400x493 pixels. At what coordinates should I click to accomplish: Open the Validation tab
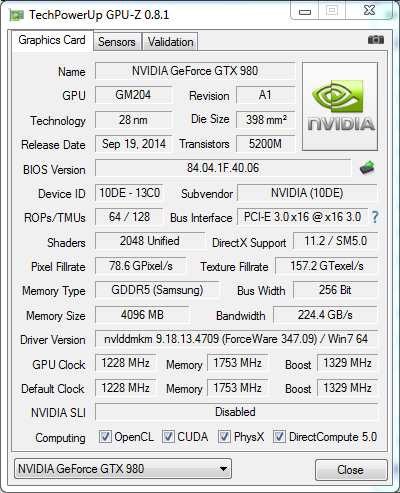point(170,42)
